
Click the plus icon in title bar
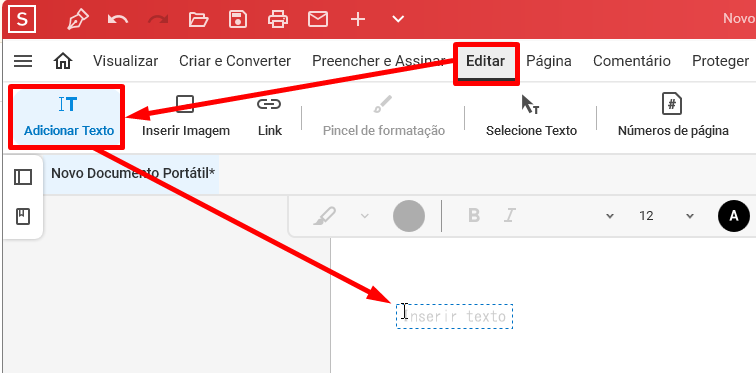358,20
